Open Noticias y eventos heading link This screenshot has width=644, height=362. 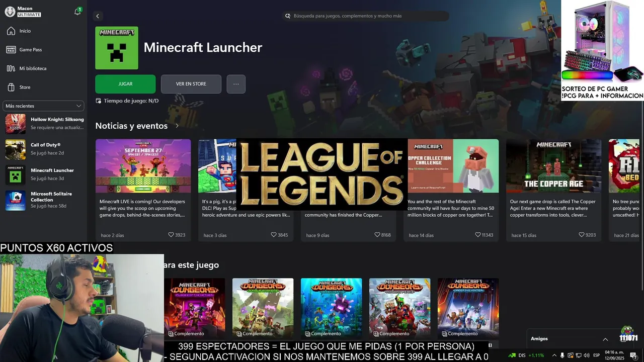pos(131,126)
